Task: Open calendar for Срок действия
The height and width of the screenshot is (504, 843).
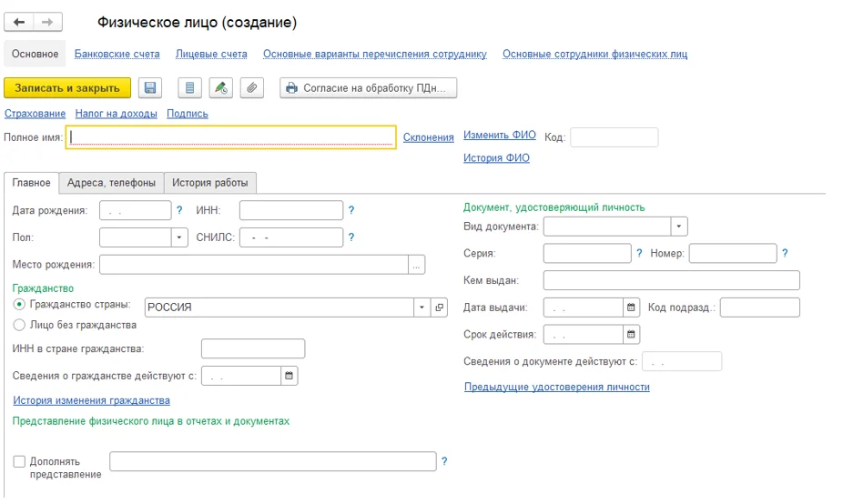Action: pos(631,334)
